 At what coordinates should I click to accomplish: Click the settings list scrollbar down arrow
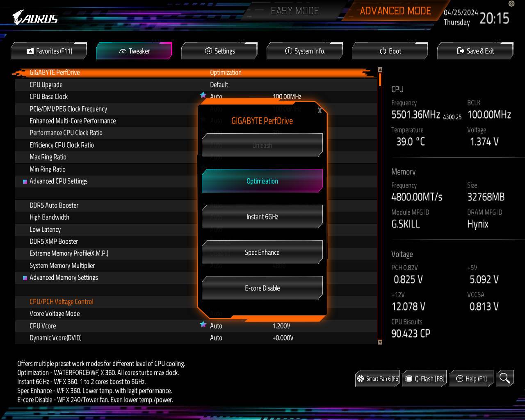tap(380, 342)
